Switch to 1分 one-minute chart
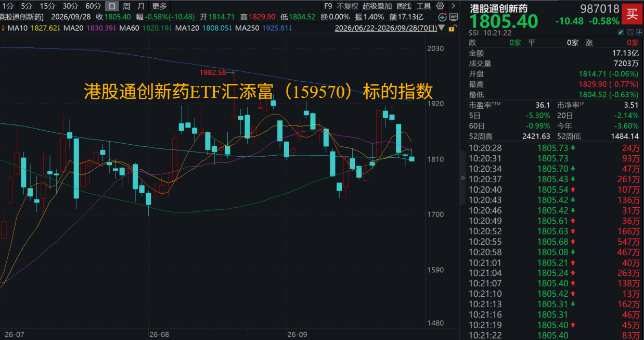The height and width of the screenshot is (340, 644). pos(7,6)
